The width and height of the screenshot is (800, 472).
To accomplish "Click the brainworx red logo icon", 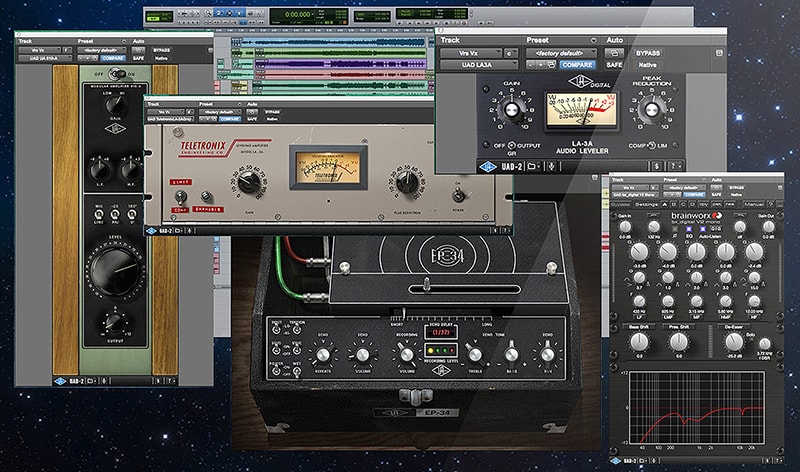I will click(717, 216).
